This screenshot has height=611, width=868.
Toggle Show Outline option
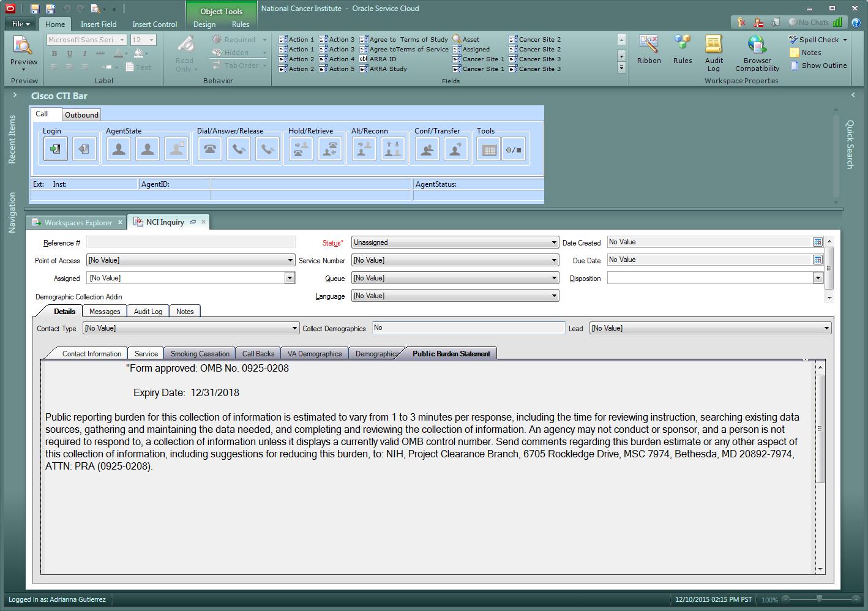(818, 66)
